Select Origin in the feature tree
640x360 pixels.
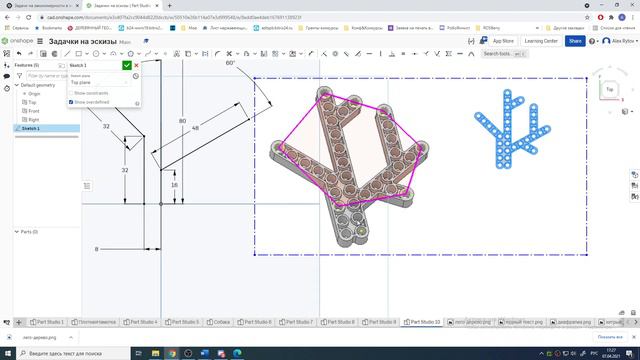point(34,93)
